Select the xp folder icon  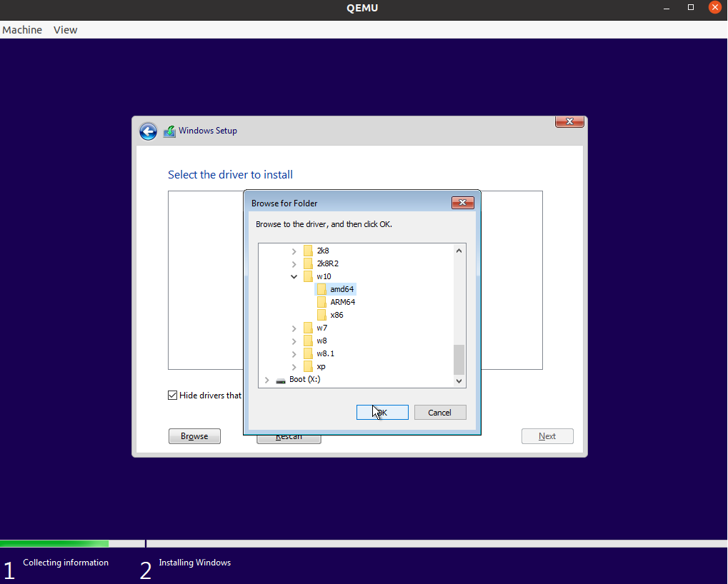click(x=308, y=366)
